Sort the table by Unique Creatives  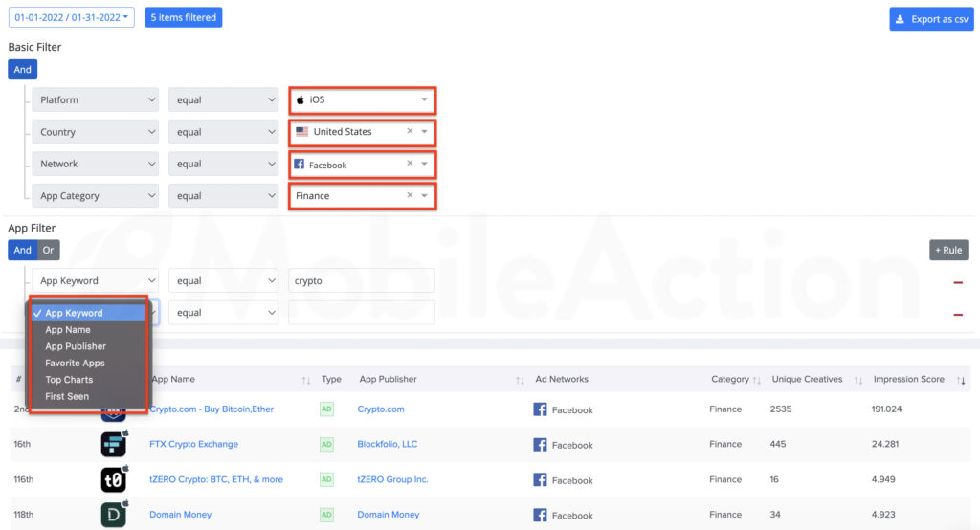pyautogui.click(x=858, y=380)
